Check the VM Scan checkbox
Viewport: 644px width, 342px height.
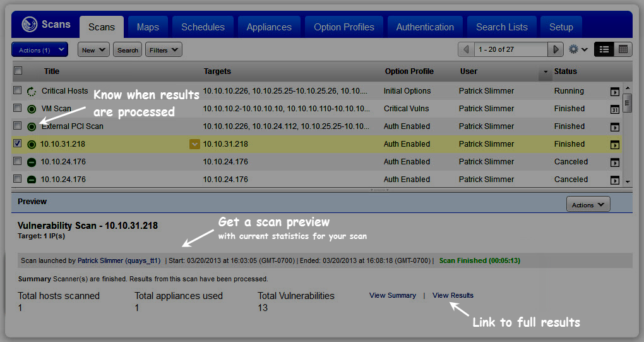17,107
